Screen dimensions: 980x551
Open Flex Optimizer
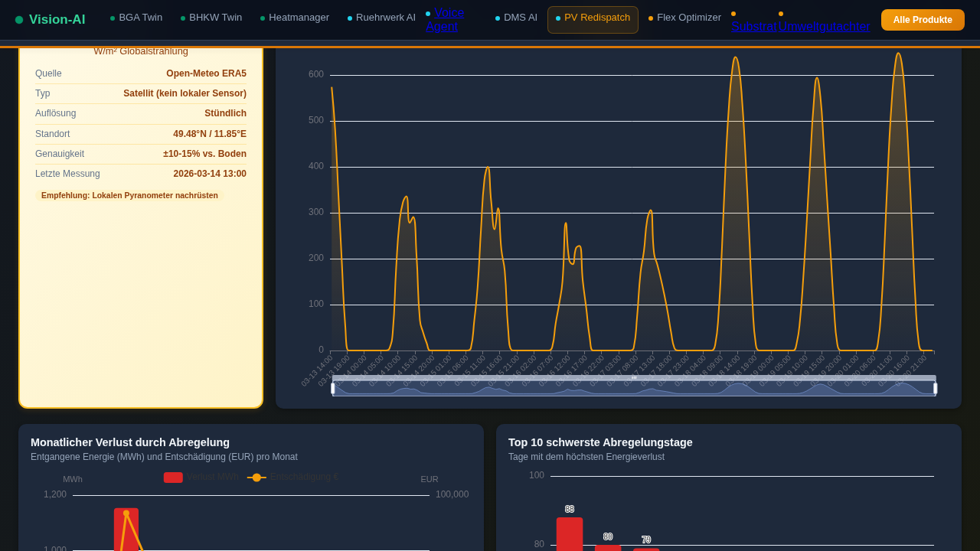(688, 18)
